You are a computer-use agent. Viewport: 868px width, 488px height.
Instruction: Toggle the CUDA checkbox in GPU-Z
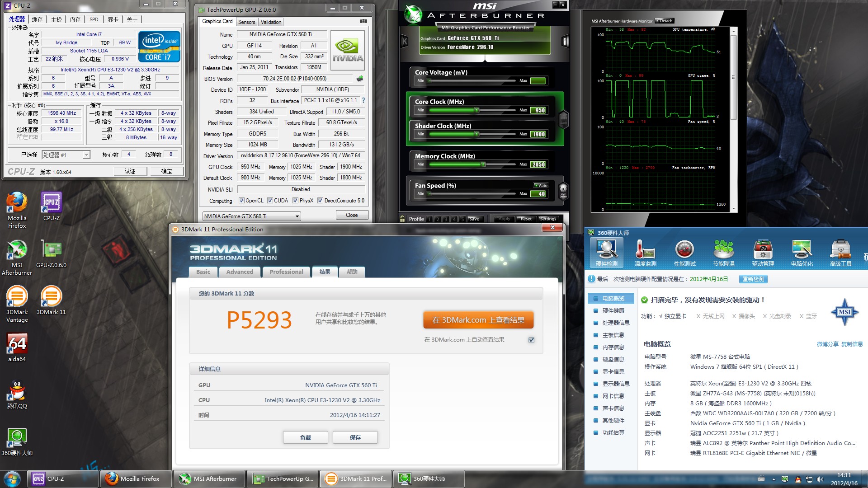click(270, 201)
